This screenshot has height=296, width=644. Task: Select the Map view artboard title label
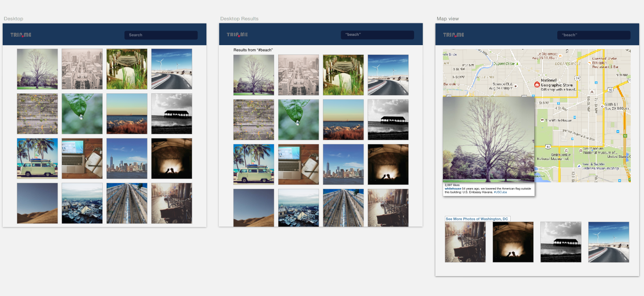click(x=448, y=19)
